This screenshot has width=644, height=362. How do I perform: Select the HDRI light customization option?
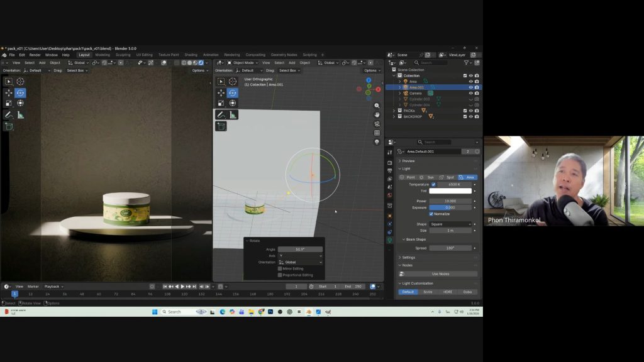[x=447, y=292]
